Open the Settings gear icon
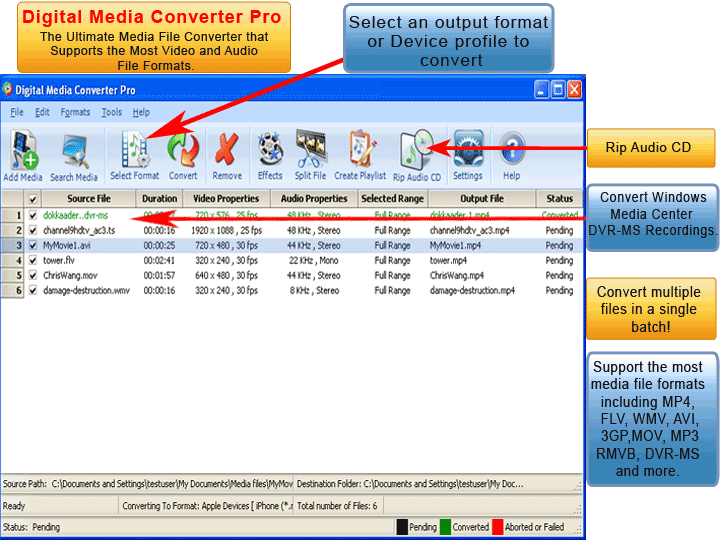This screenshot has width=720, height=540. (467, 153)
